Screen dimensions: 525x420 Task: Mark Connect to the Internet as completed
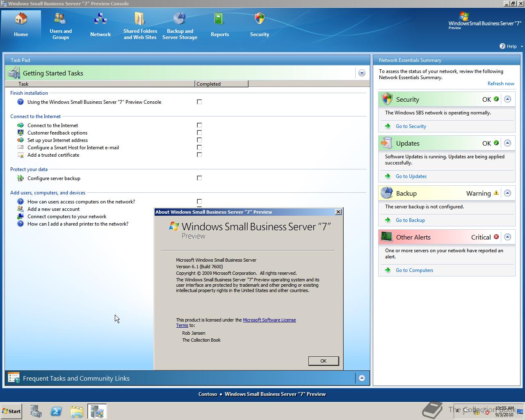(199, 125)
